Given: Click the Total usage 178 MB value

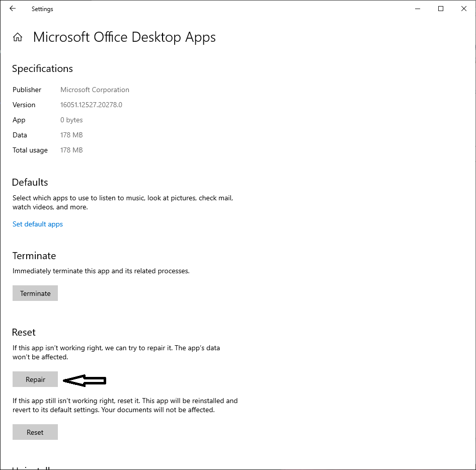Looking at the screenshot, I should [x=71, y=150].
